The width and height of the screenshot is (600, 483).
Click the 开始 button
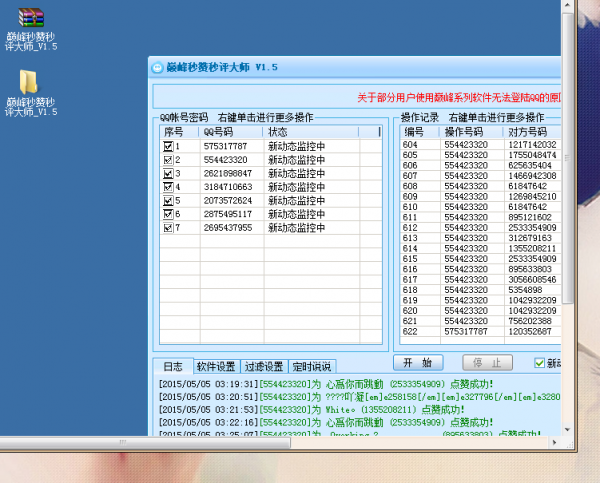coord(418,362)
